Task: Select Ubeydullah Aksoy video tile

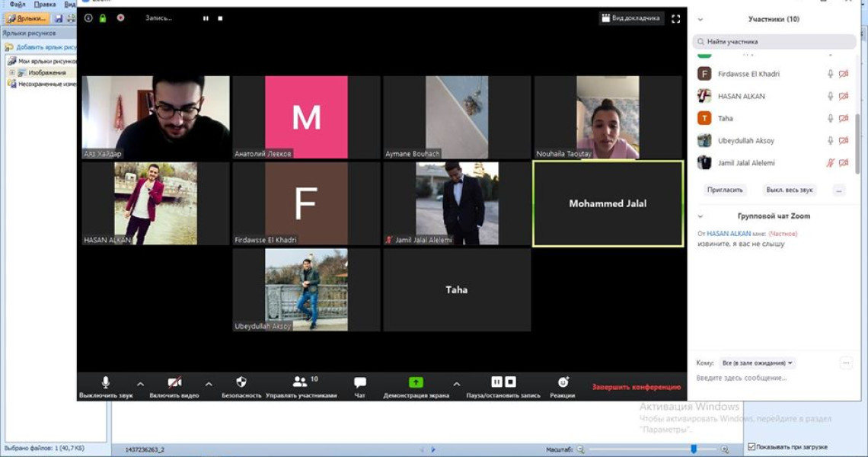Action: 306,289
